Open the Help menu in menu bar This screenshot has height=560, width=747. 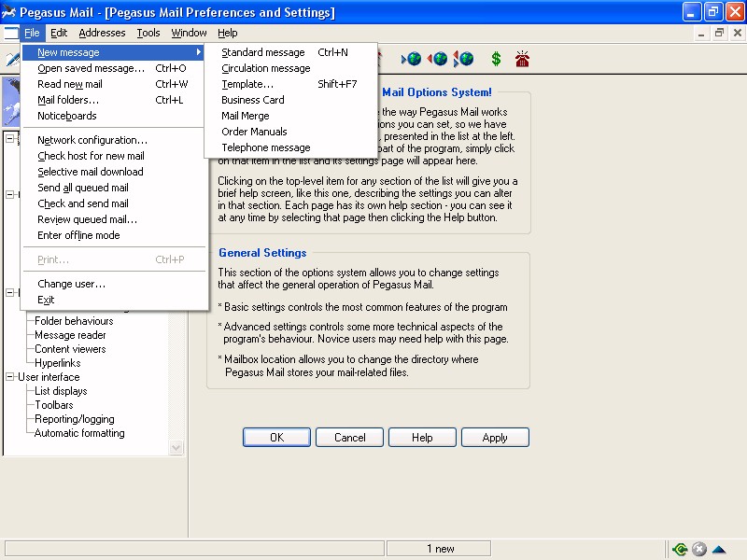(227, 33)
